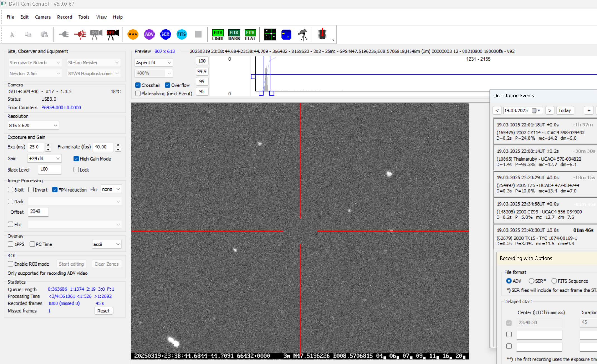
Task: Open the Gain +24 dB dropdown
Action: coord(44,158)
